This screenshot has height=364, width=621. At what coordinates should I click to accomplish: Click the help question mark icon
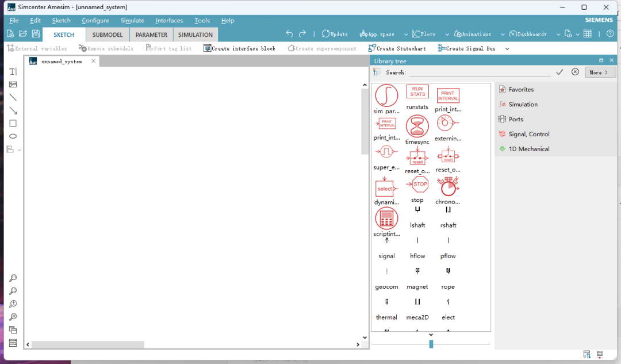[x=610, y=34]
